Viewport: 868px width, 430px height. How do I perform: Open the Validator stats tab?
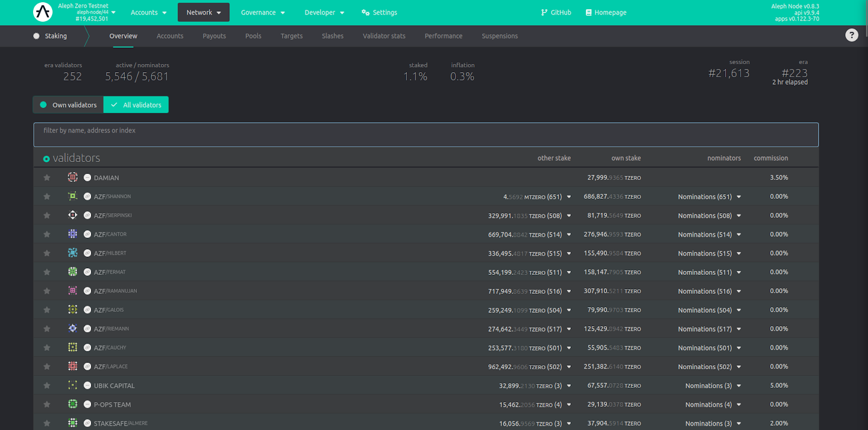click(384, 36)
